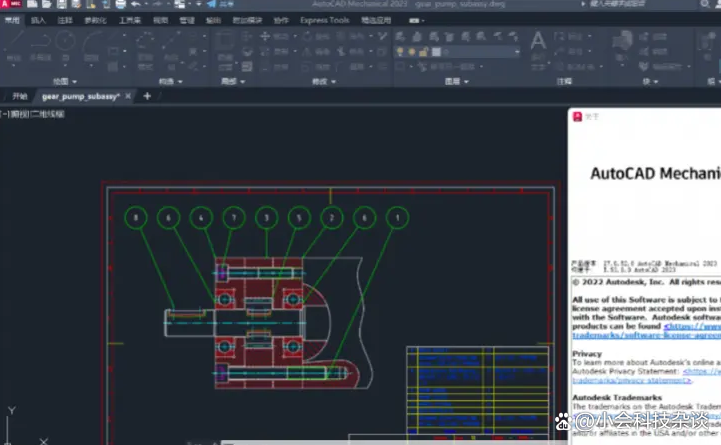Close the gear_pump_subassy drawing tab

click(x=128, y=96)
